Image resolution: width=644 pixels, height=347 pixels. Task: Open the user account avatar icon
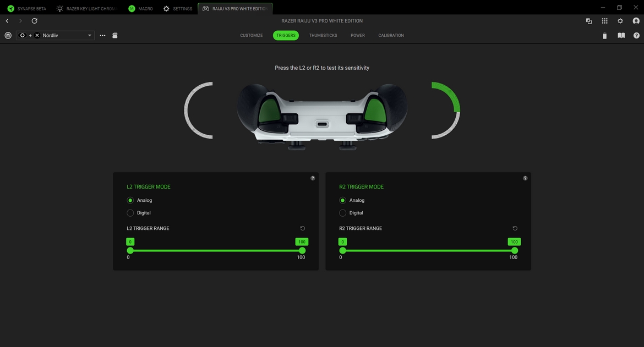636,21
